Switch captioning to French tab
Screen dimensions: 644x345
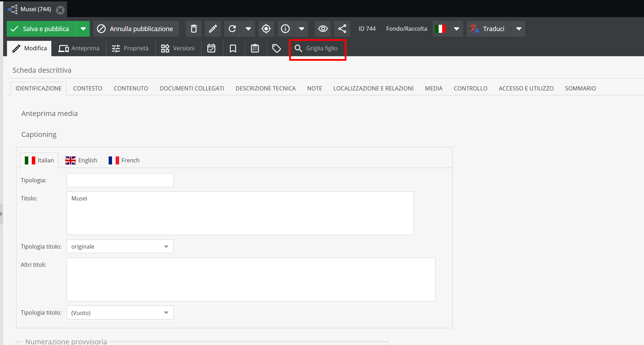[x=124, y=160]
